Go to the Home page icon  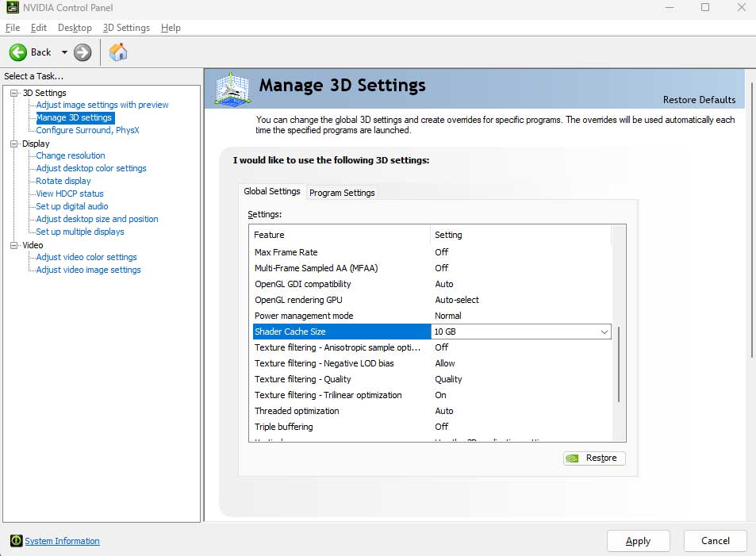[118, 52]
